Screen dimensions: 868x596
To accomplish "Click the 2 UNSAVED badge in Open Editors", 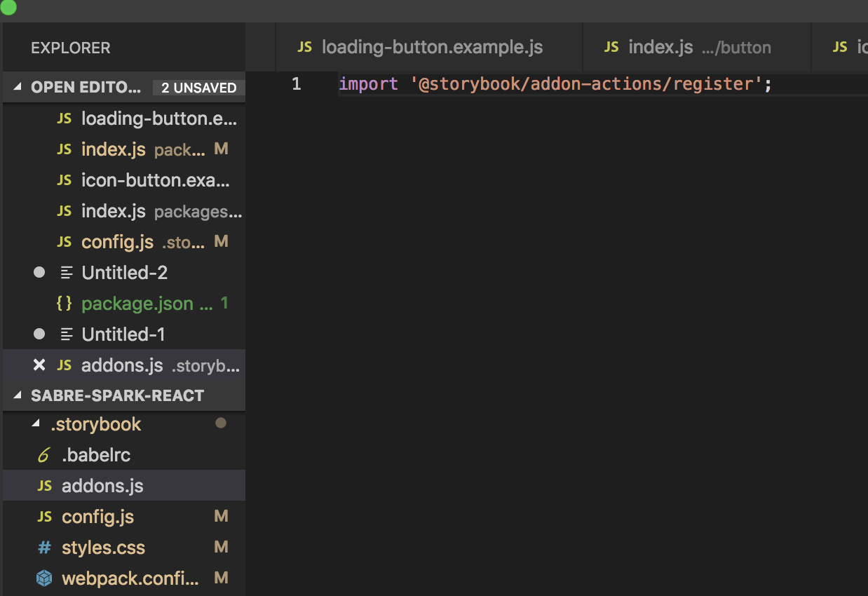I will coord(198,87).
